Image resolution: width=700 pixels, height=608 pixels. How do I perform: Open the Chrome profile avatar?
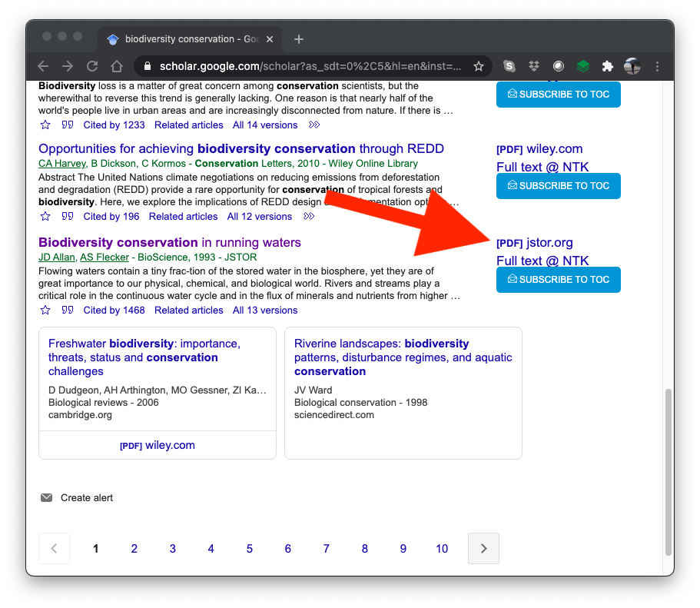pos(632,66)
